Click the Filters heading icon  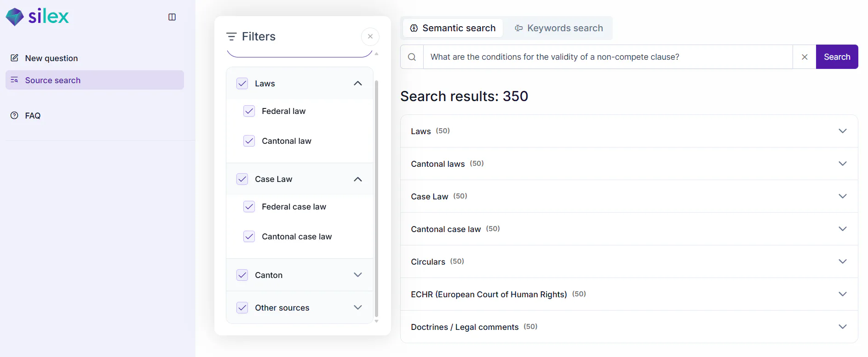(x=231, y=37)
